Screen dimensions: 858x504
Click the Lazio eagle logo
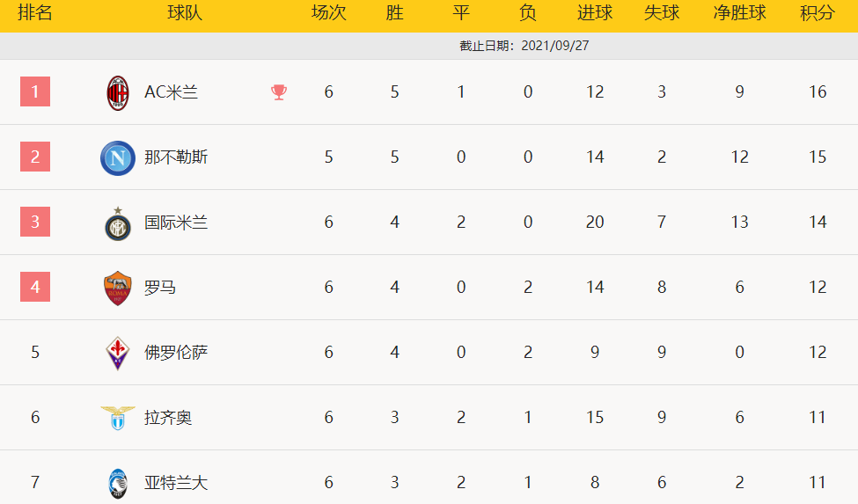point(118,418)
